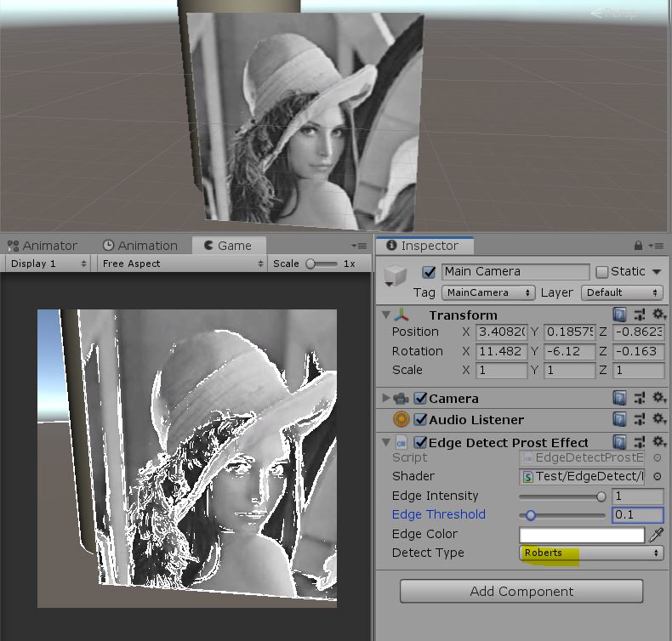Expand the Camera component
The width and height of the screenshot is (672, 641).
[x=385, y=398]
